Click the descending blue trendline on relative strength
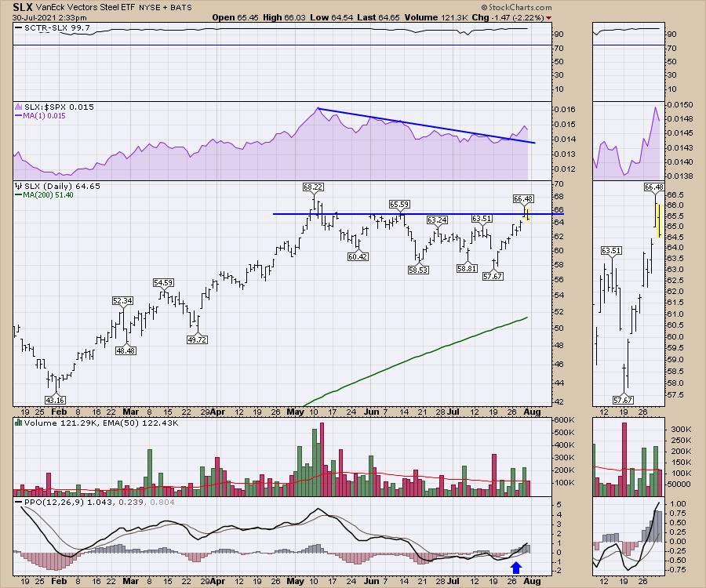Viewport: 706px width, 588px height. pos(424,125)
